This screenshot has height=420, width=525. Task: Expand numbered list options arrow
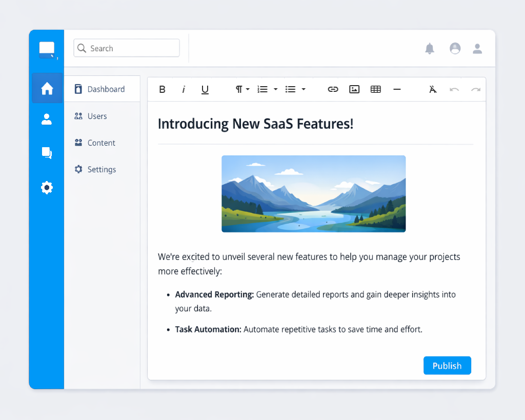pos(275,89)
